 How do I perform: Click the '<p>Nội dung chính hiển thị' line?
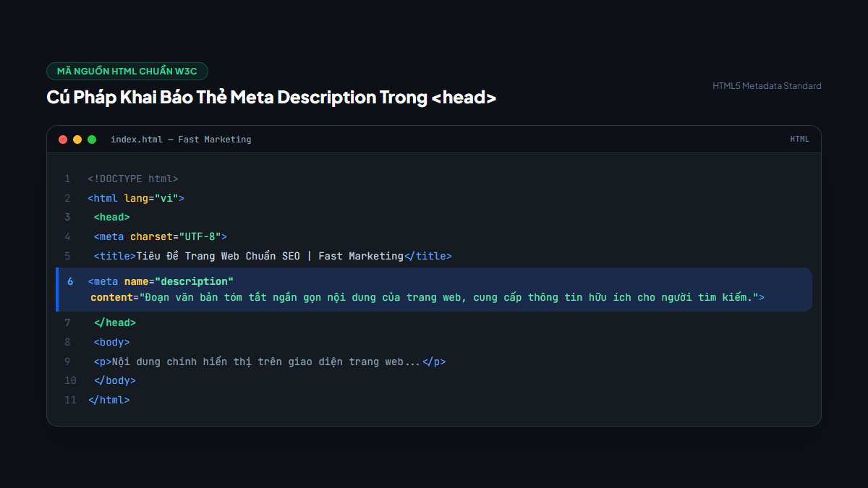269,361
